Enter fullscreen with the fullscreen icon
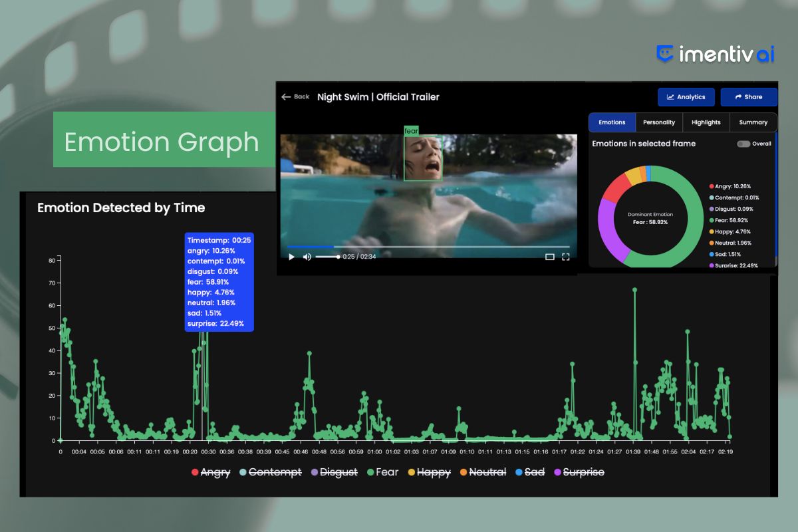This screenshot has height=532, width=798. point(566,257)
